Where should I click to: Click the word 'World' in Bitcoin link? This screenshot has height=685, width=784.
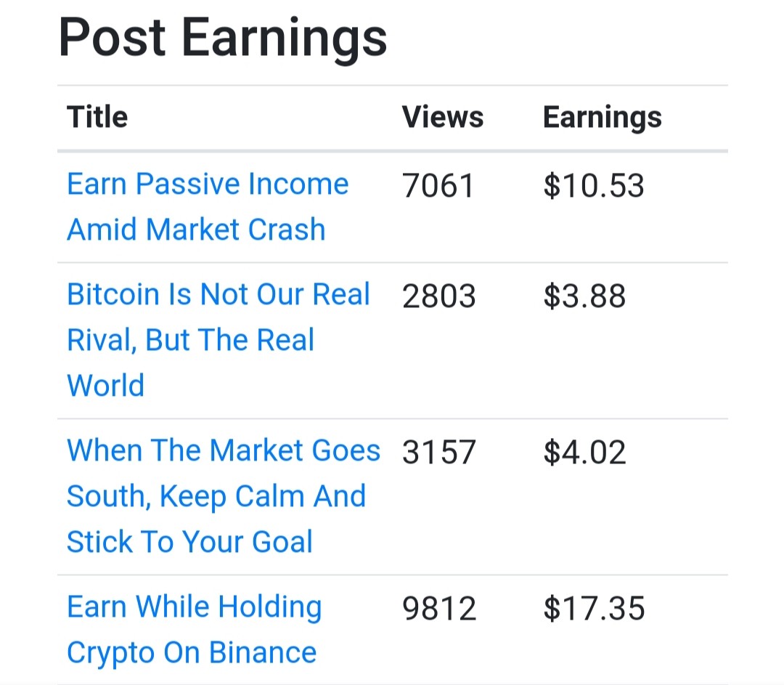coord(105,385)
